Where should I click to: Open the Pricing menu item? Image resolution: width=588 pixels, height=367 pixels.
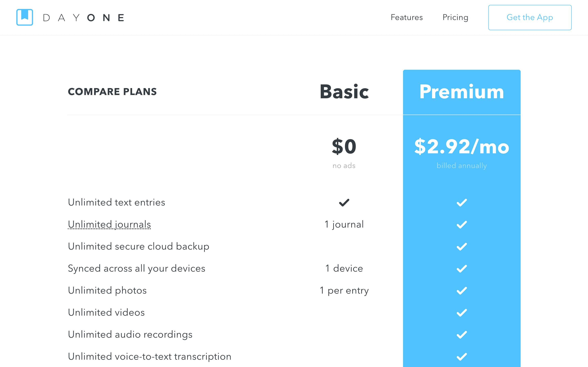(455, 18)
